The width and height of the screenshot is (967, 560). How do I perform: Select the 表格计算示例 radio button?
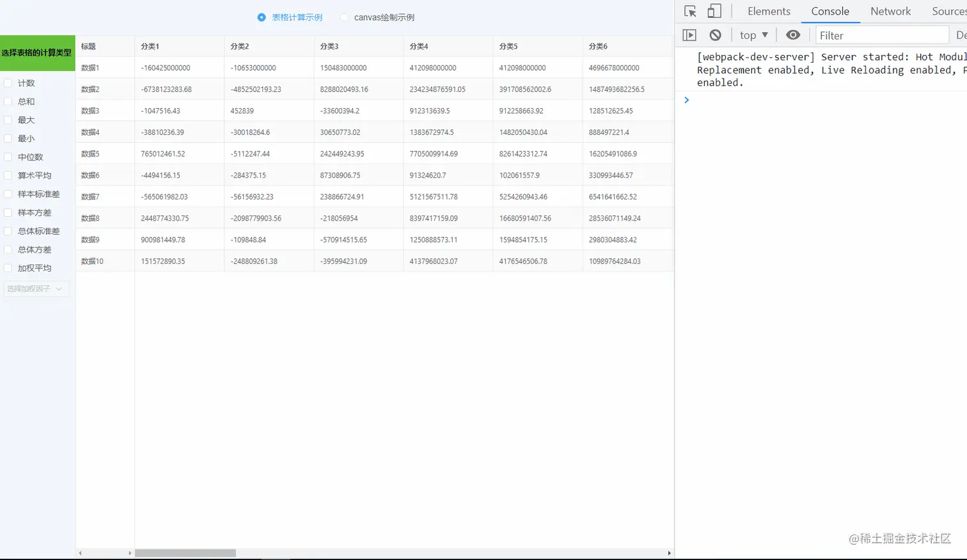[262, 17]
